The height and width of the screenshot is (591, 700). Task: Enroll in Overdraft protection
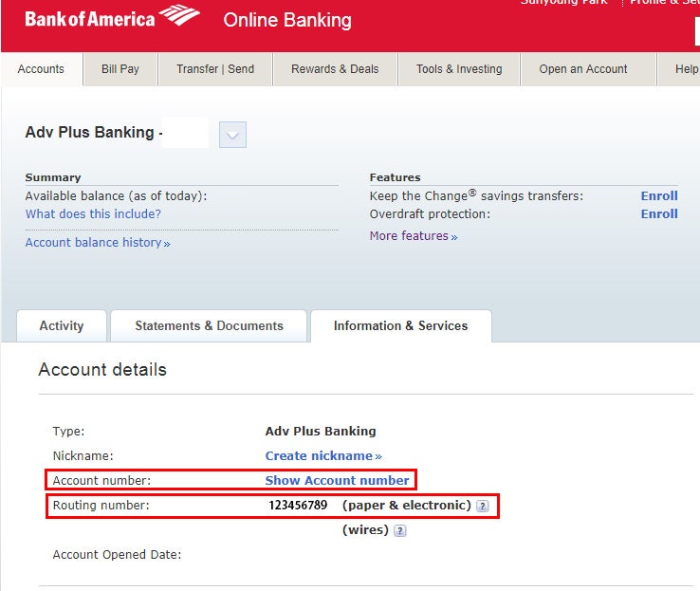pyautogui.click(x=659, y=213)
